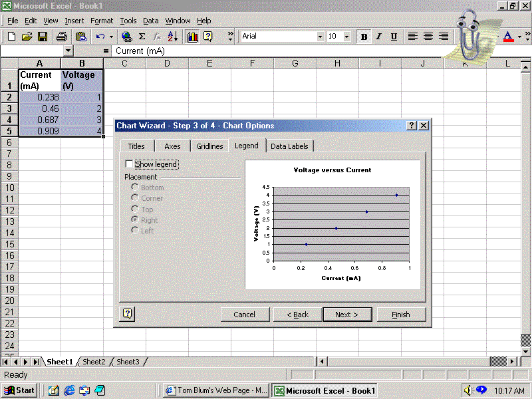Select column header C
Image resolution: width=532 pixels, height=399 pixels.
124,63
